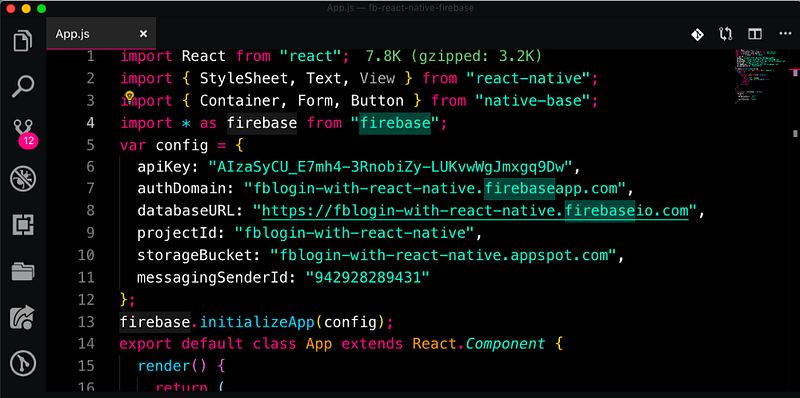Click "native-base" import string

(x=532, y=101)
